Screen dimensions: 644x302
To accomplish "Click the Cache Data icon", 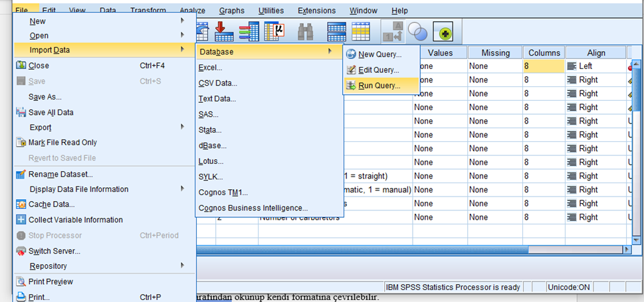I will [x=21, y=204].
